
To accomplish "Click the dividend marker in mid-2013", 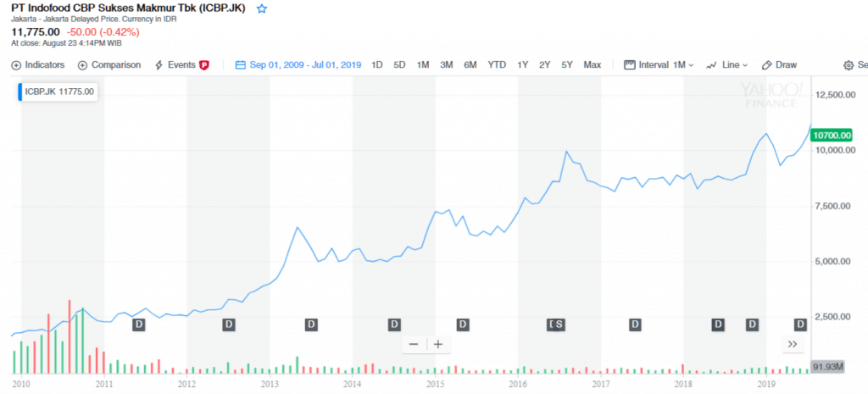I will (x=312, y=325).
